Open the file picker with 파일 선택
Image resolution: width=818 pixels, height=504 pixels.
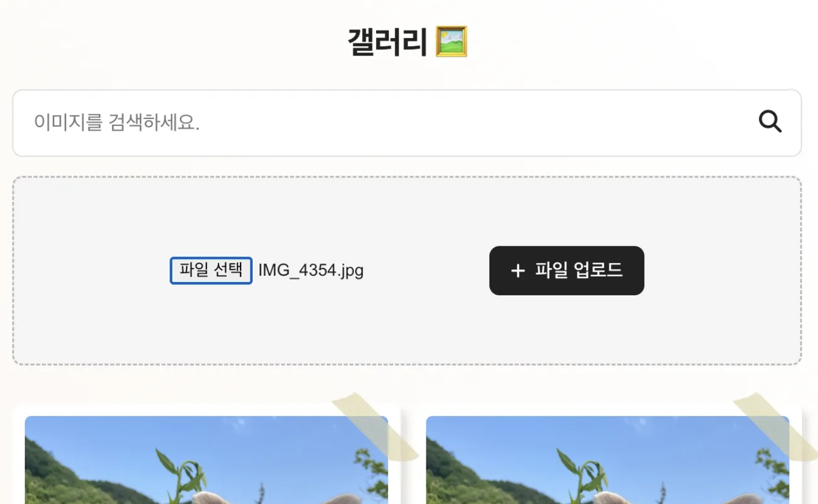(211, 270)
